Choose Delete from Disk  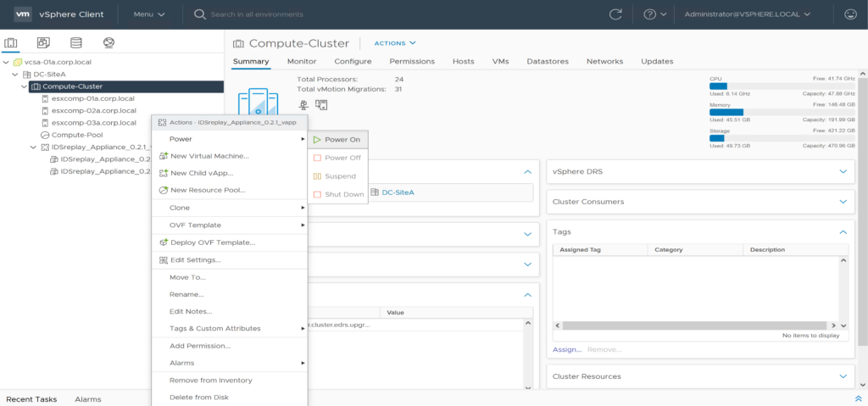click(x=230, y=398)
